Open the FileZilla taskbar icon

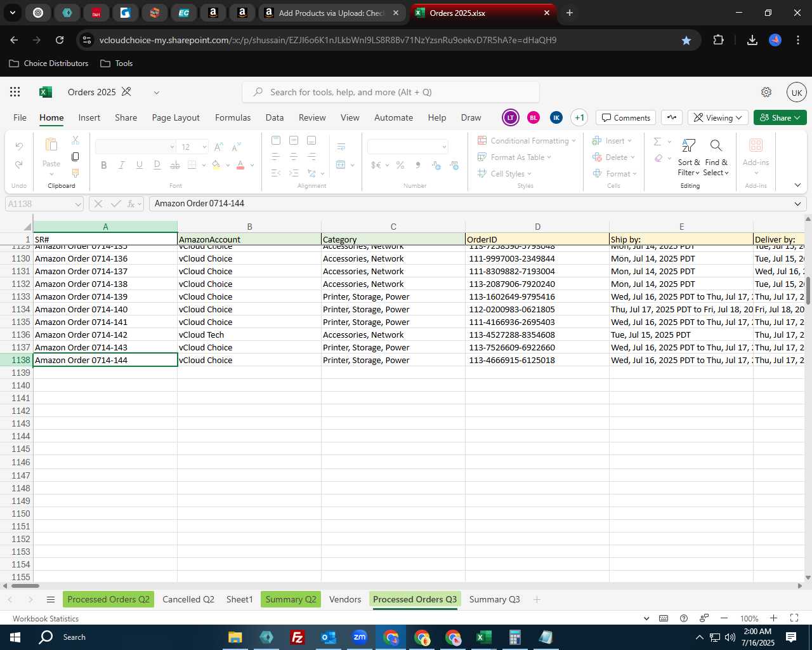pos(297,637)
